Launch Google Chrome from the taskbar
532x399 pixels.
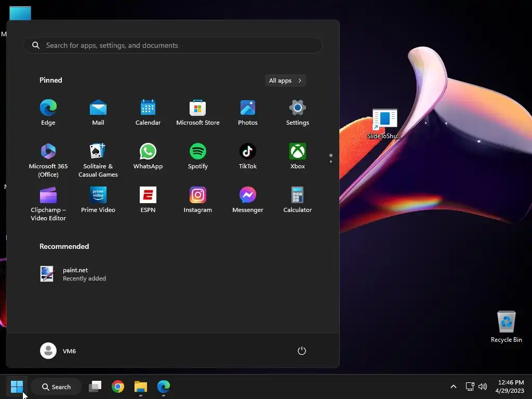tap(118, 387)
